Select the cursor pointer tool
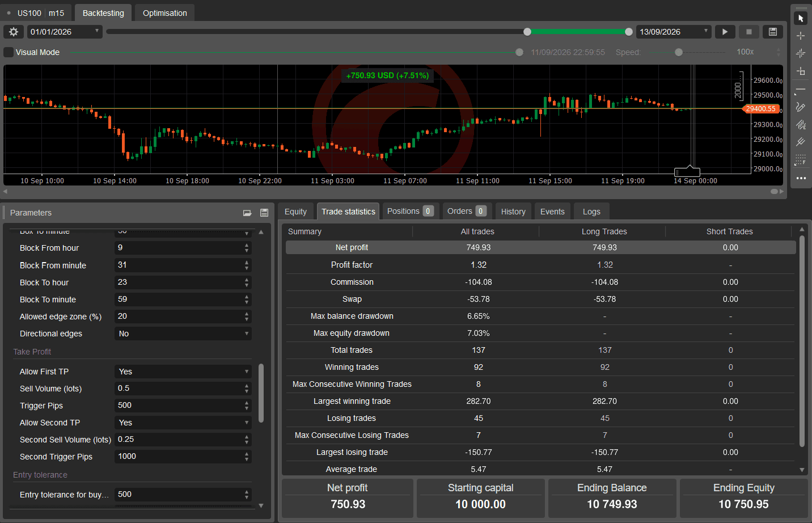 click(801, 18)
